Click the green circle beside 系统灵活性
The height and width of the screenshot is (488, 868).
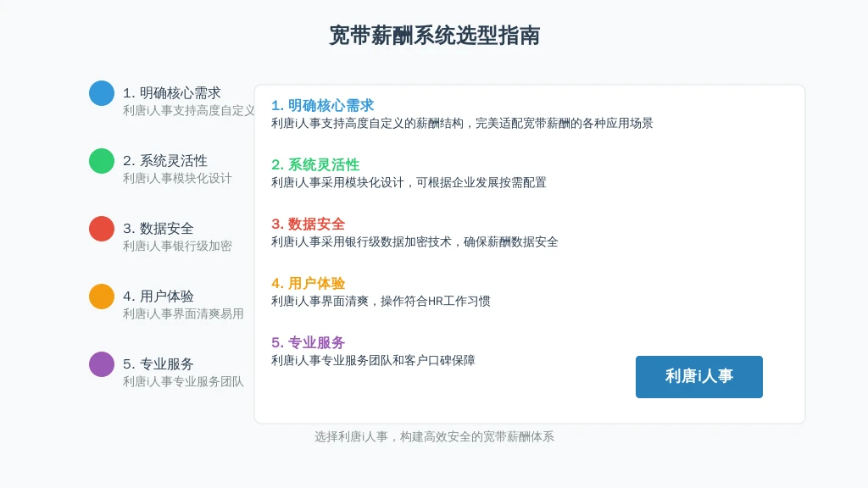102,161
